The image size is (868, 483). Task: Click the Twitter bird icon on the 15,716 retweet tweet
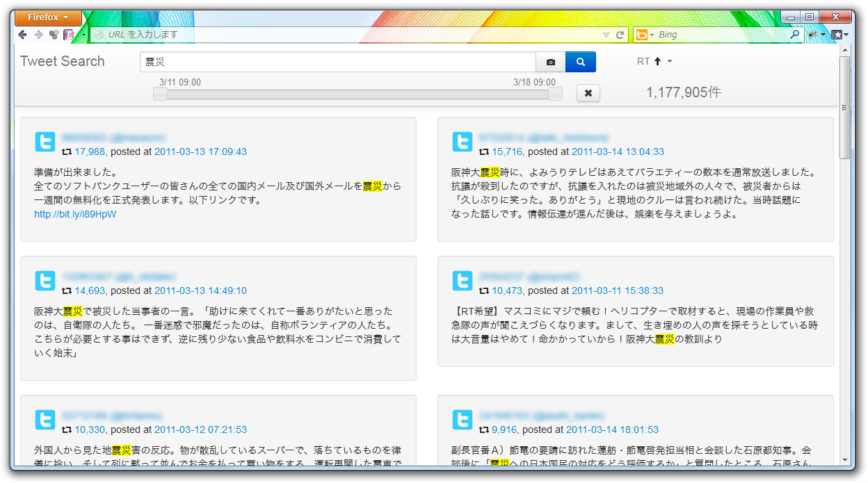pyautogui.click(x=463, y=142)
